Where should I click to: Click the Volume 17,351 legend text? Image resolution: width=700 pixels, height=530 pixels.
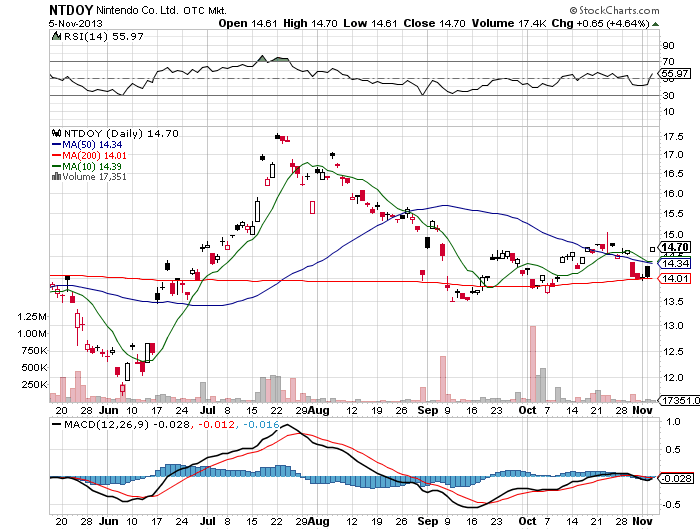pos(94,176)
